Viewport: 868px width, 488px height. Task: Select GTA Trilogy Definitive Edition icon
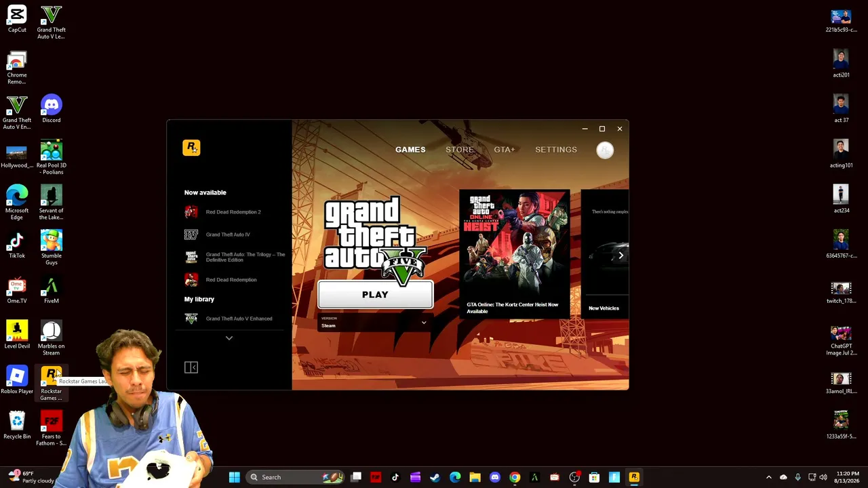pyautogui.click(x=191, y=257)
